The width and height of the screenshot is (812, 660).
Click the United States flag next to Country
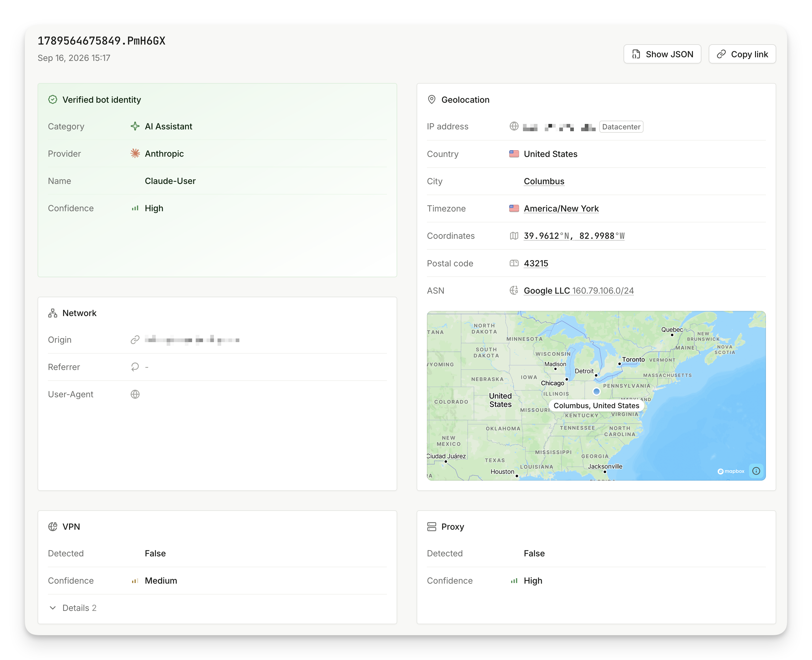(514, 154)
